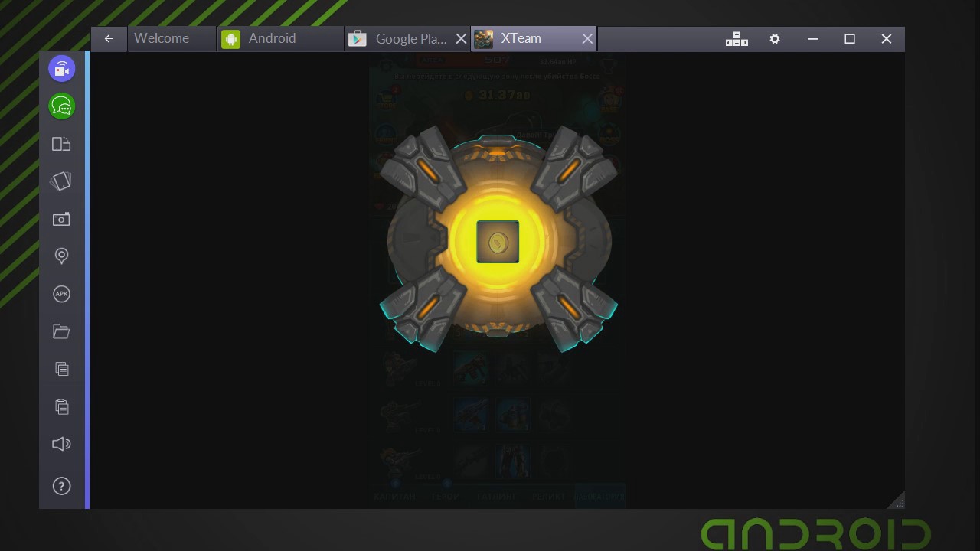Click the window resize grip corner

click(897, 500)
